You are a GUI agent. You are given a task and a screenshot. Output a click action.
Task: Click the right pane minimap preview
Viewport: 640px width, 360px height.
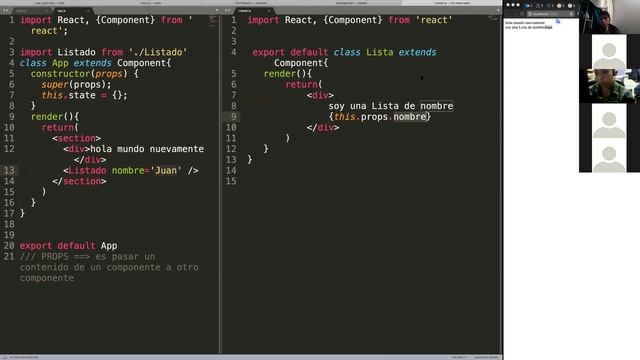[x=493, y=18]
